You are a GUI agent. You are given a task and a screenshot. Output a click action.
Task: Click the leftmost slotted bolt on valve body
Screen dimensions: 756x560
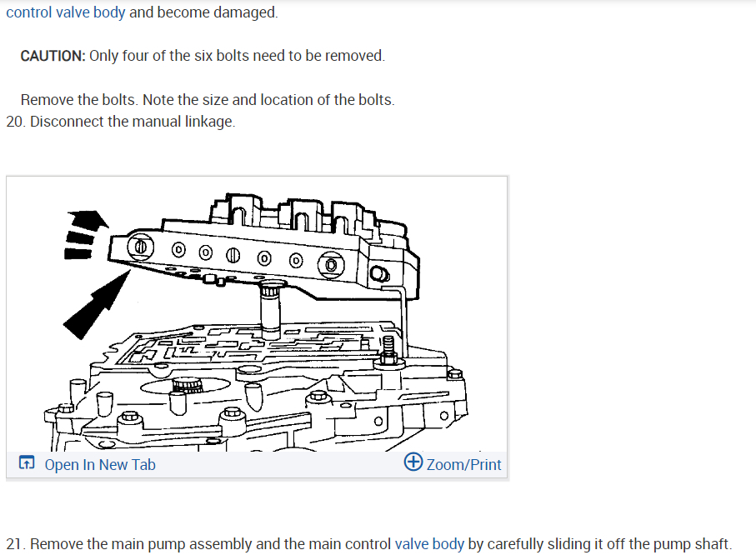pyautogui.click(x=141, y=247)
